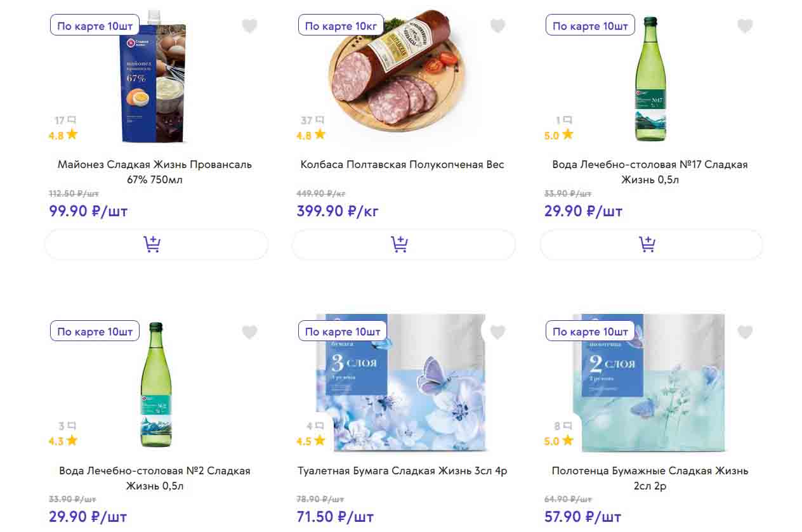Open Туалетная Бумага Сладкая Жизнь 3сл 4р
The width and height of the screenshot is (802, 532).
click(x=402, y=471)
